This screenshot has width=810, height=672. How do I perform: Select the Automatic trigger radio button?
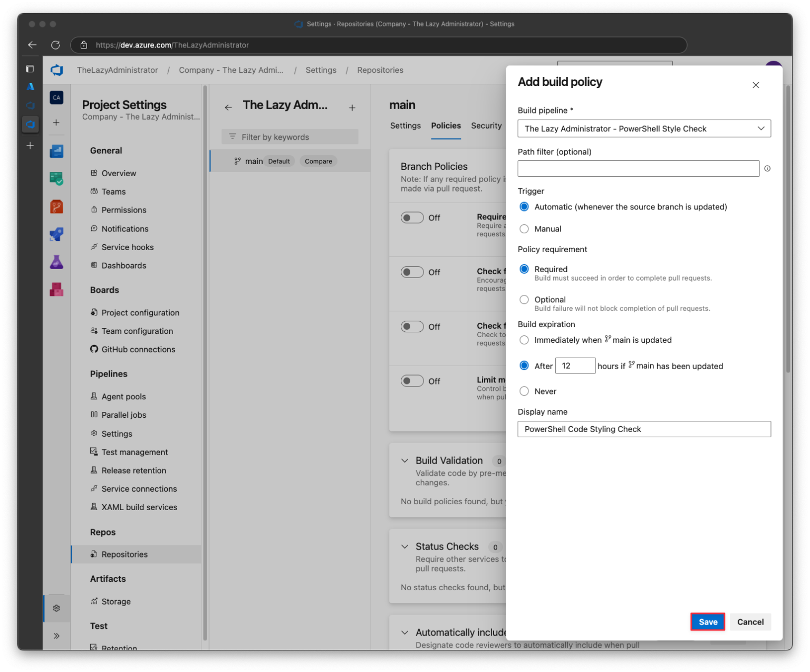click(x=524, y=207)
